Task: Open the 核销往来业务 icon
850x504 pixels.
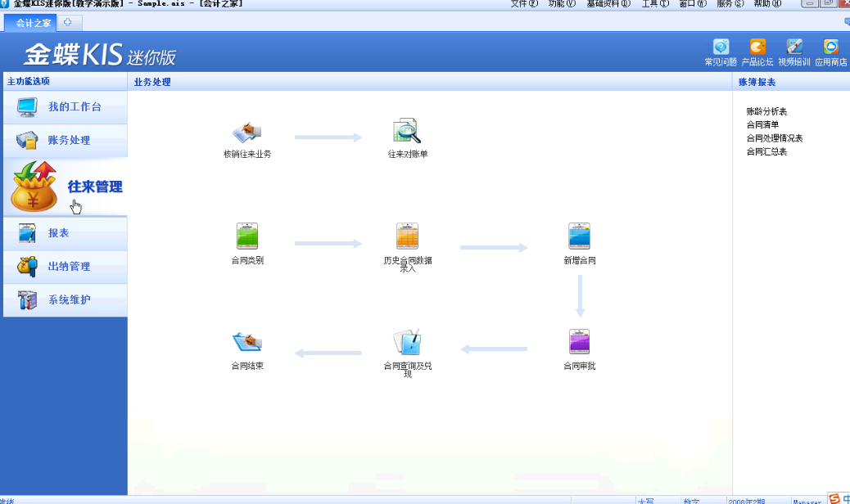Action: [247, 132]
